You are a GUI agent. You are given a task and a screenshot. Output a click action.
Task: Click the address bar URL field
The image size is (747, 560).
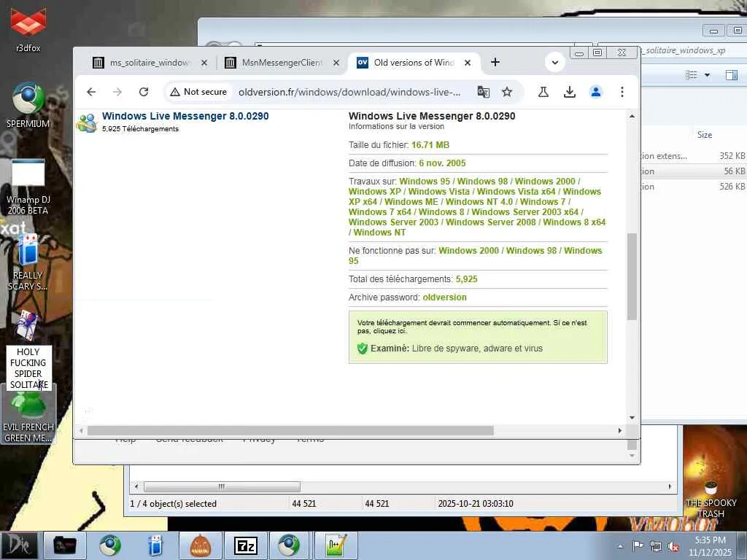(349, 92)
